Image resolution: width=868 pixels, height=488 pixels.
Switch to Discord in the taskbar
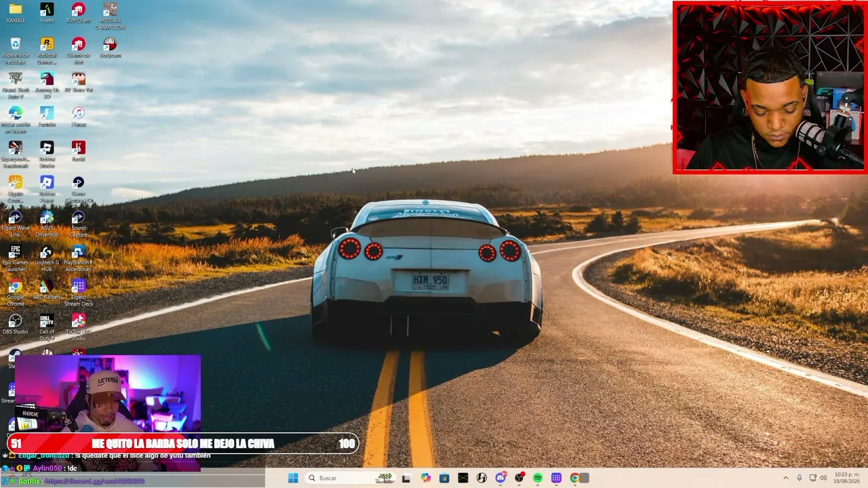click(500, 478)
